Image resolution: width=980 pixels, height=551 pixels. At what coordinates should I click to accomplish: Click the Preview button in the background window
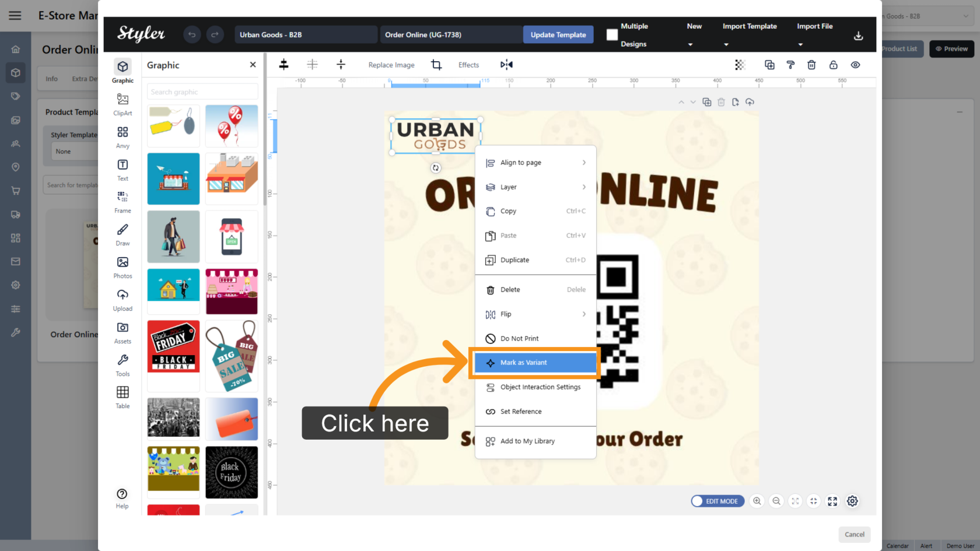click(951, 49)
